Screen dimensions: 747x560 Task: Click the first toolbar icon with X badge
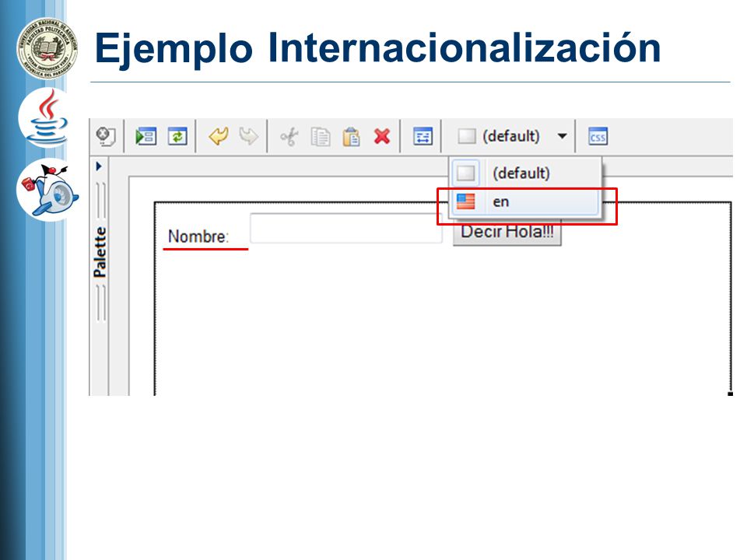pos(105,137)
